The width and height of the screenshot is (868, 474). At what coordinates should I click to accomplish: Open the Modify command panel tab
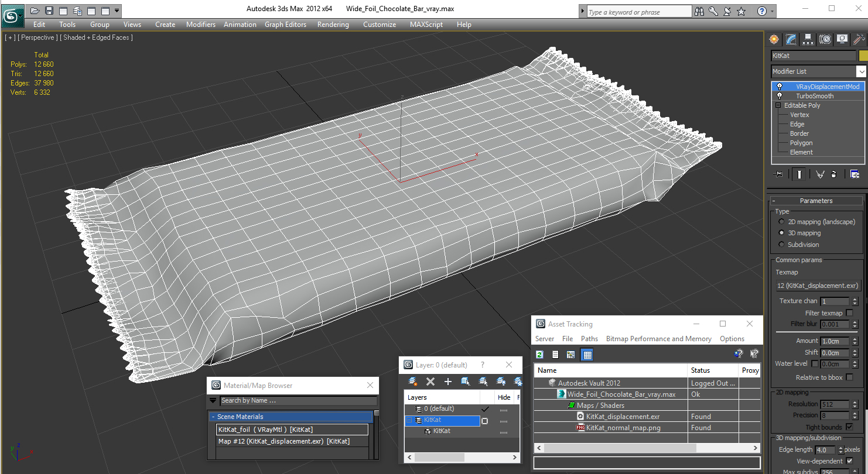[x=791, y=39]
